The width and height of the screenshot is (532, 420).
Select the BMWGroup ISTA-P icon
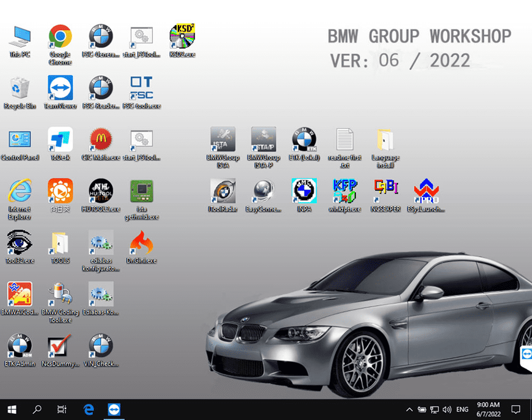tap(264, 148)
